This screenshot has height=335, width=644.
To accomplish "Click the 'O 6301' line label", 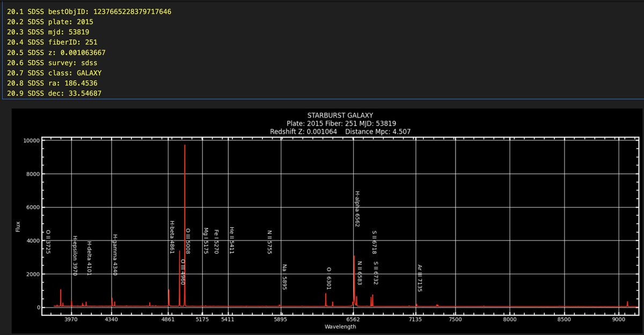I will (328, 279).
